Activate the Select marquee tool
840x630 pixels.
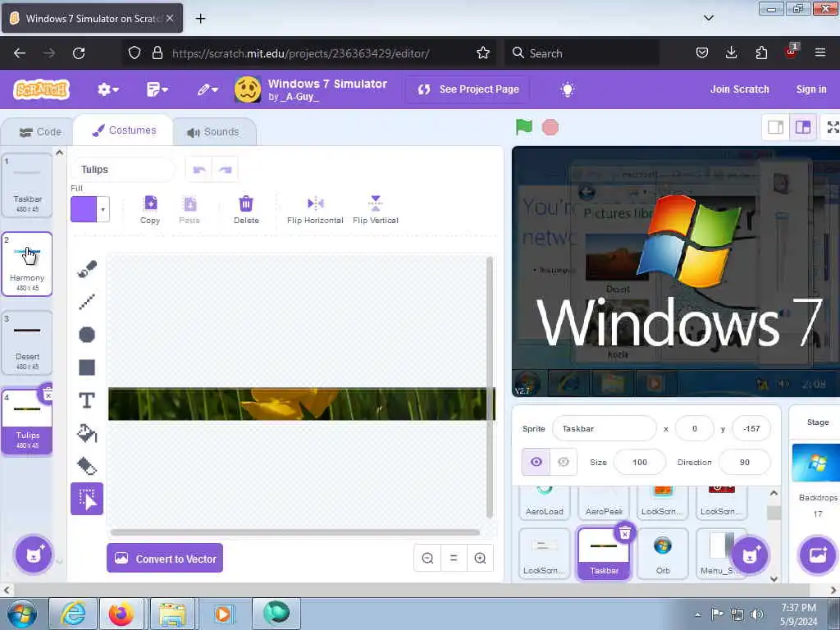[87, 499]
